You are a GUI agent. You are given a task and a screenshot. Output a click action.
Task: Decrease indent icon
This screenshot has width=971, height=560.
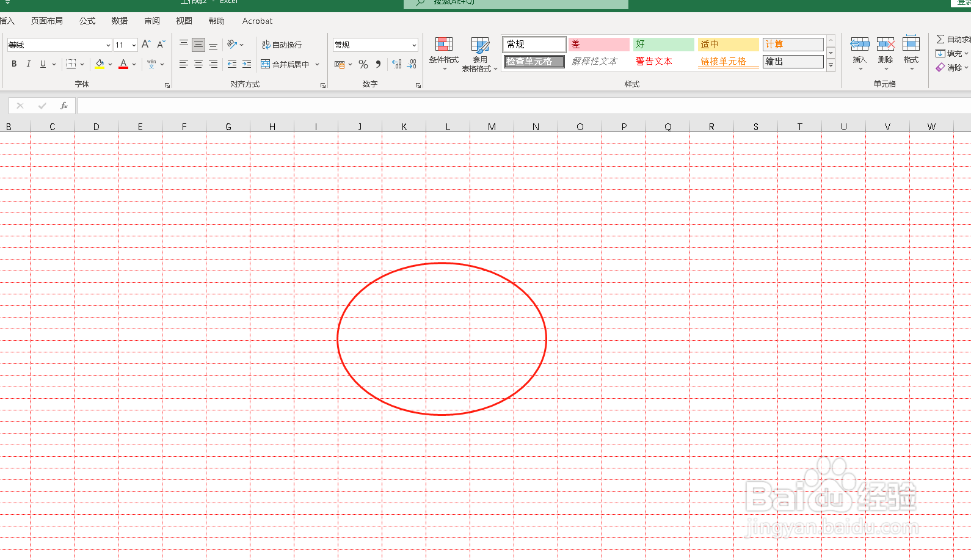(232, 64)
